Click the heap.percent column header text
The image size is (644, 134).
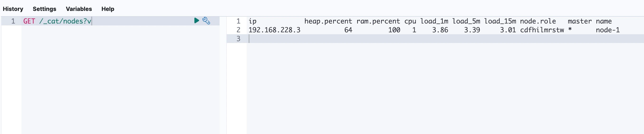pos(328,21)
